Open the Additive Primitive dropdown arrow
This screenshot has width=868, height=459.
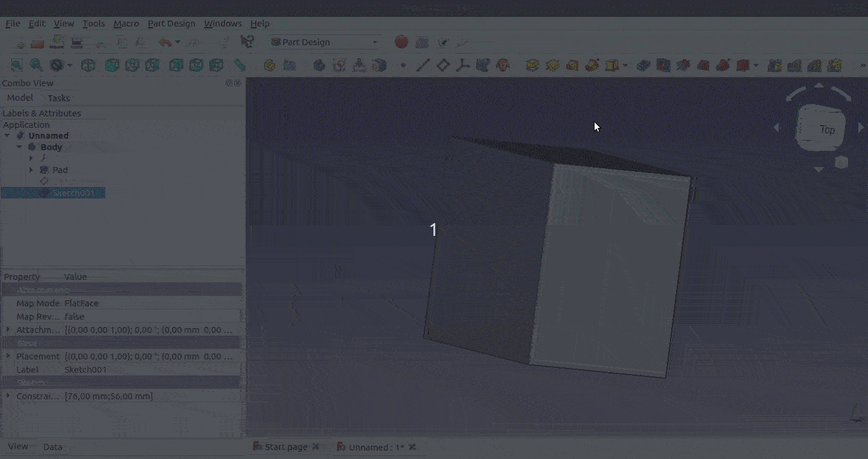625,65
